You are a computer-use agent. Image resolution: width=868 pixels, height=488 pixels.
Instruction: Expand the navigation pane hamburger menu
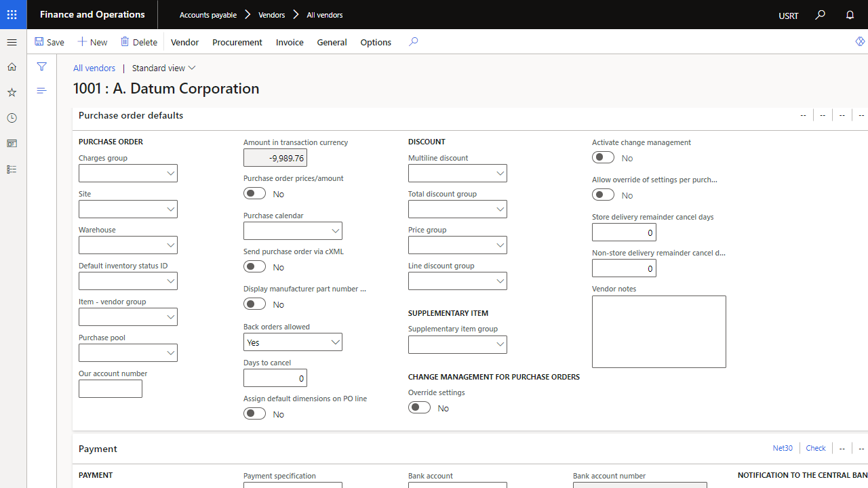[x=12, y=42]
